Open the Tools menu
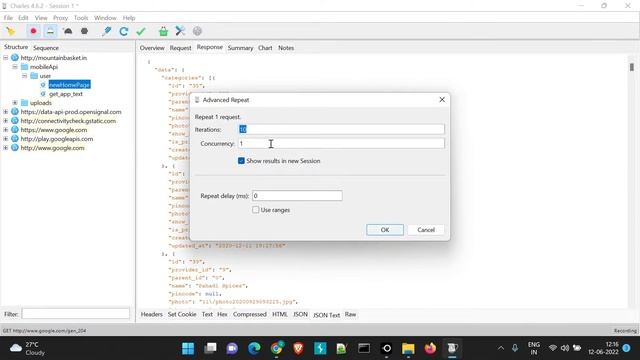The height and width of the screenshot is (360, 640). (x=81, y=18)
